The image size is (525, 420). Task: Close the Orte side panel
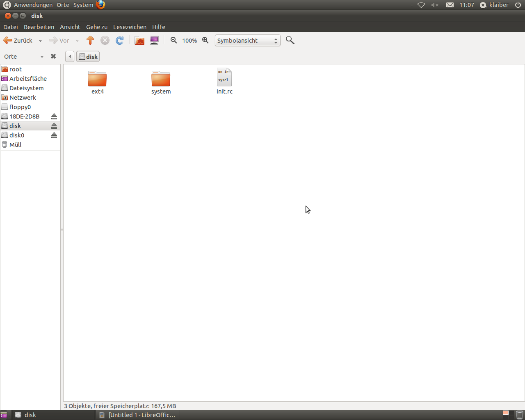[53, 56]
